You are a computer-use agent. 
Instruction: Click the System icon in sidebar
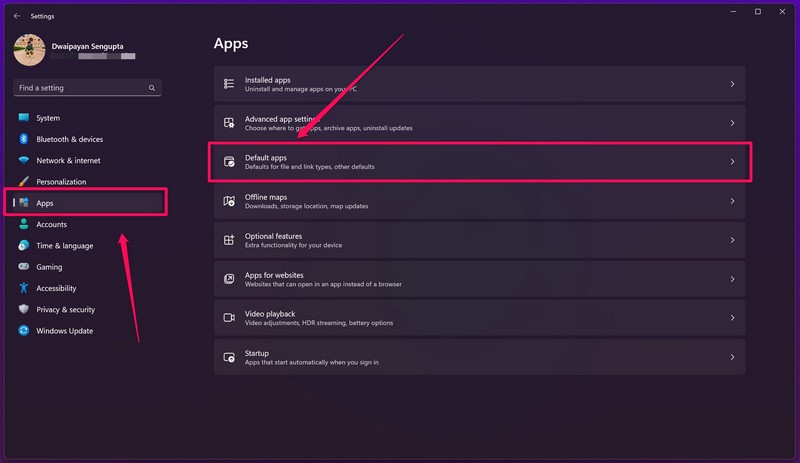coord(23,118)
